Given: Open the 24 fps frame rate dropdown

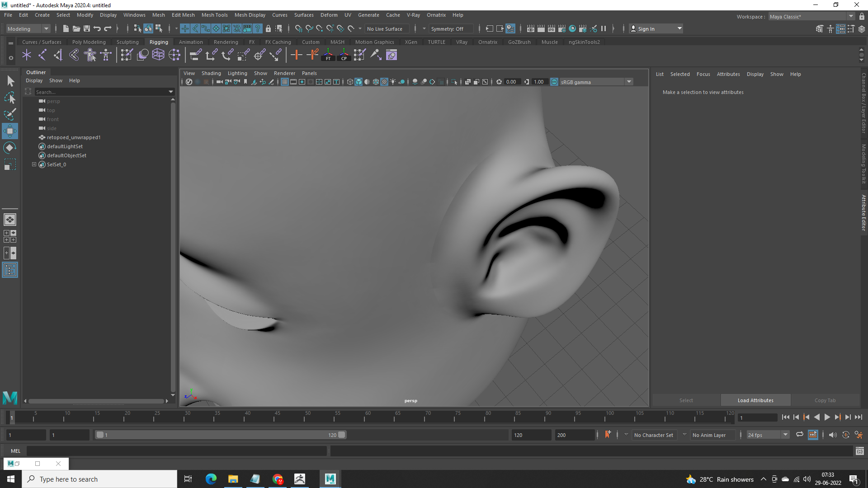Looking at the screenshot, I should pos(768,435).
